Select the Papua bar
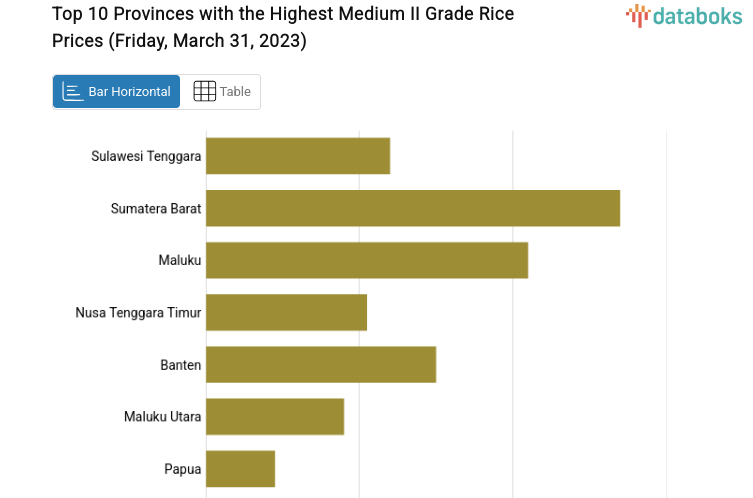Screen dimensions: 753x498 241,468
